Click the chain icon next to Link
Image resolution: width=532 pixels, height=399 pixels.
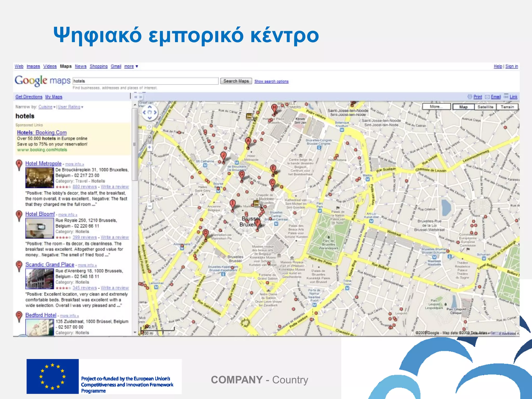point(506,96)
